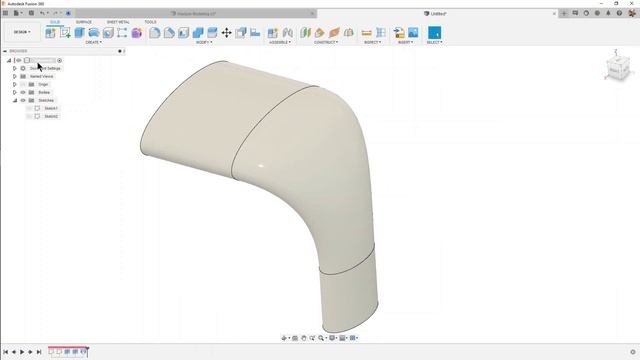Show the hidden Origin folder

(x=23, y=84)
